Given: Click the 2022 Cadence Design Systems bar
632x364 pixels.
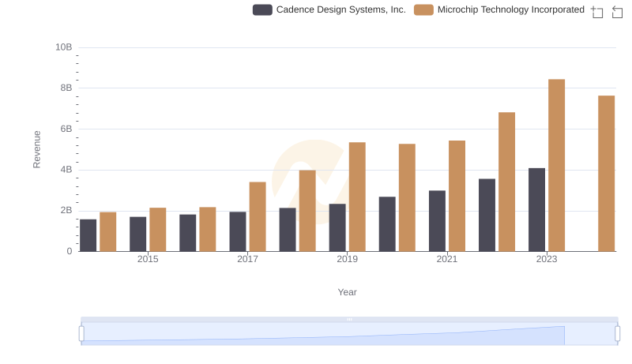Looking at the screenshot, I should 487,216.
